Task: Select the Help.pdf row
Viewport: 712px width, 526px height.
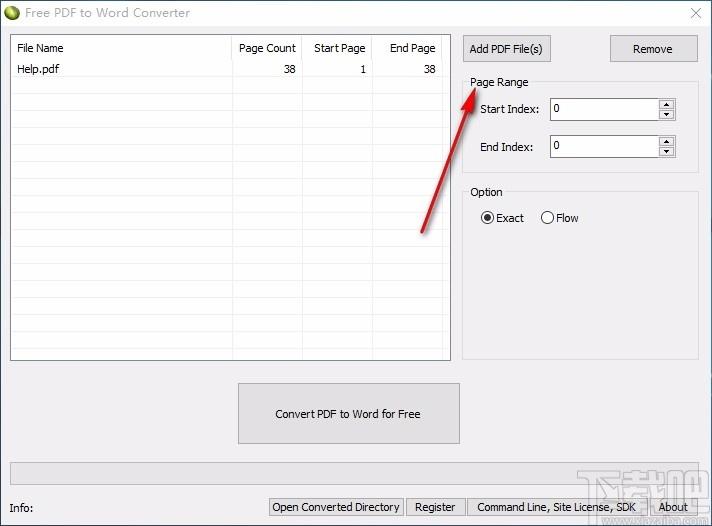Action: [227, 69]
